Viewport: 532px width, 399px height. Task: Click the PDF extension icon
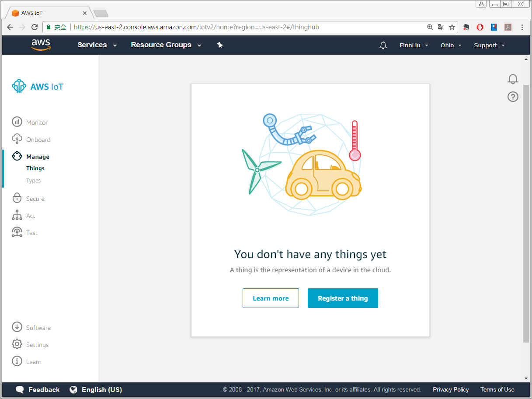coord(508,27)
